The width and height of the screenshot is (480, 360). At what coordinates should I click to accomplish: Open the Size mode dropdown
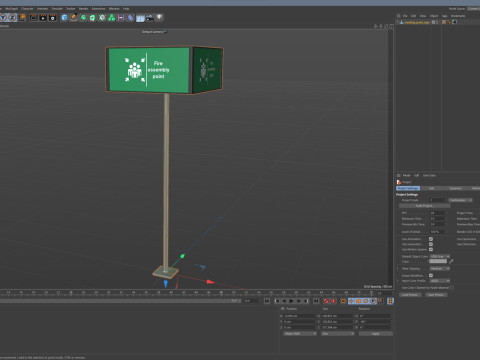pos(338,333)
